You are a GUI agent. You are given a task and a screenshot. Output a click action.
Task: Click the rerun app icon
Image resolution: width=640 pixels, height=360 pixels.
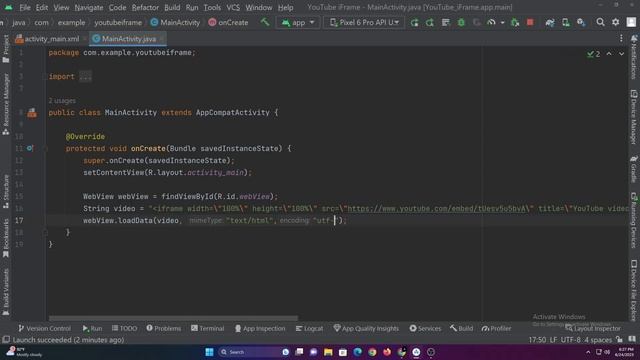tap(414, 22)
